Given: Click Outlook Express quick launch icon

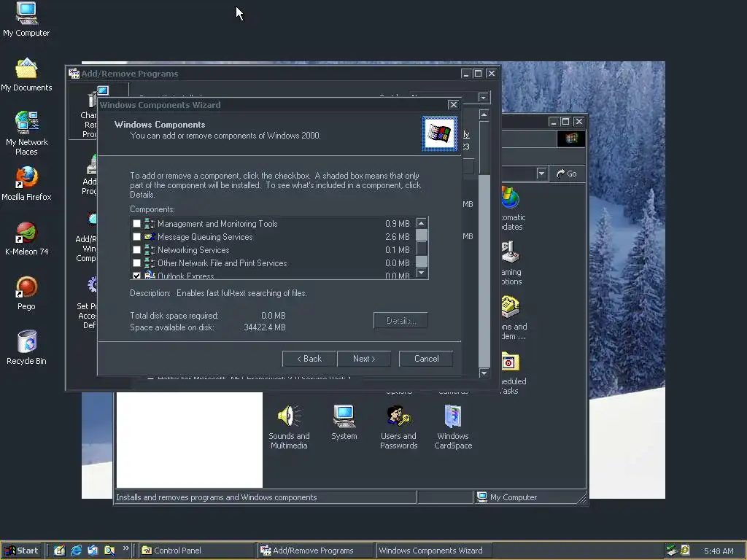Looking at the screenshot, I should (93, 551).
